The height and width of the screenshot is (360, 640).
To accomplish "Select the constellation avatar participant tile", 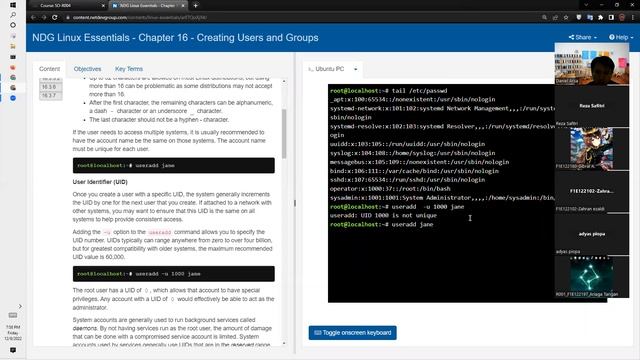I will coord(591,277).
